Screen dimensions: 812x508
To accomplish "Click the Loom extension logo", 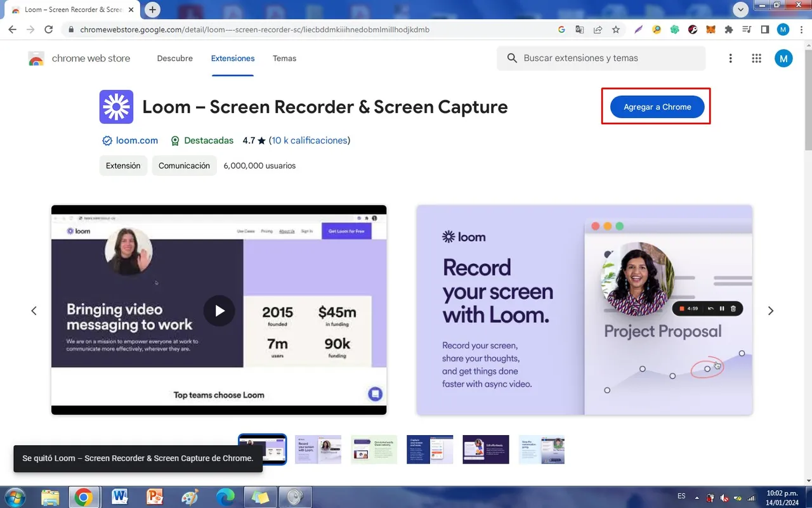I will tap(116, 107).
